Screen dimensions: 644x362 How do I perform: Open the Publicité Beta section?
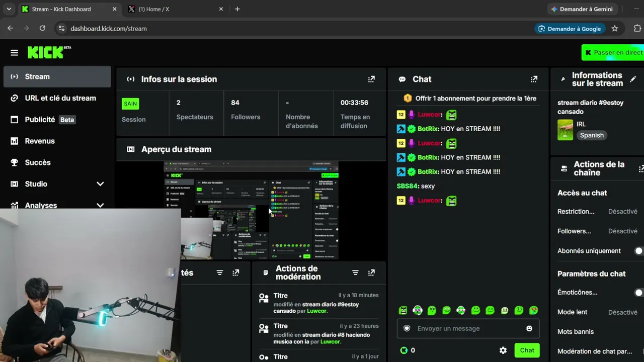(57, 120)
